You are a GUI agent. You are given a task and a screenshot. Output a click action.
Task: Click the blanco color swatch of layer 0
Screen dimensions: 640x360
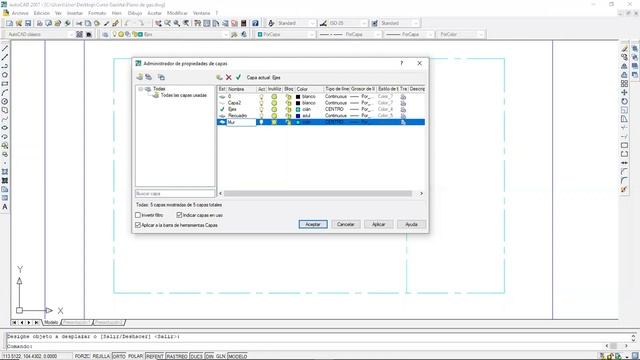298,97
